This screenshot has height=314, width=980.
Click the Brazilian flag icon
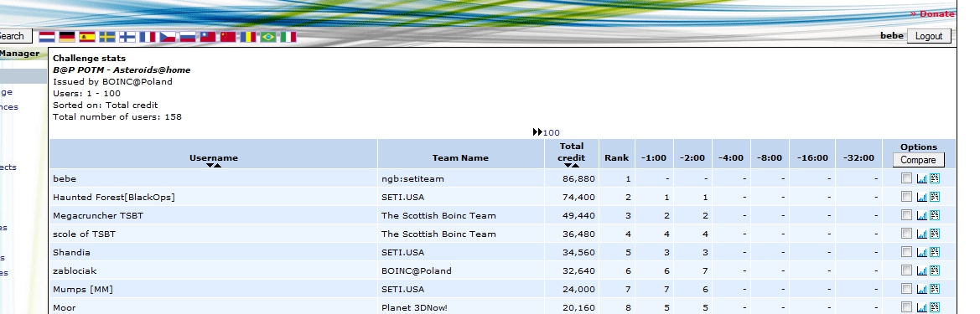tap(268, 37)
